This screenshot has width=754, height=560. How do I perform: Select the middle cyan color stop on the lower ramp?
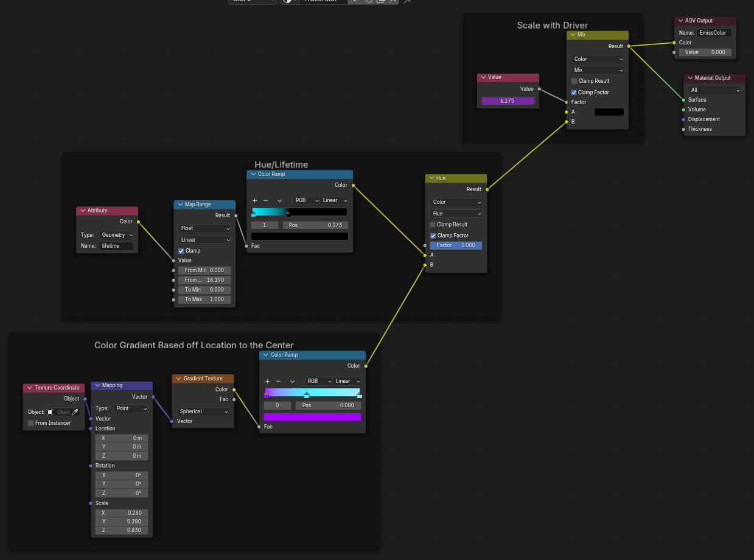307,396
